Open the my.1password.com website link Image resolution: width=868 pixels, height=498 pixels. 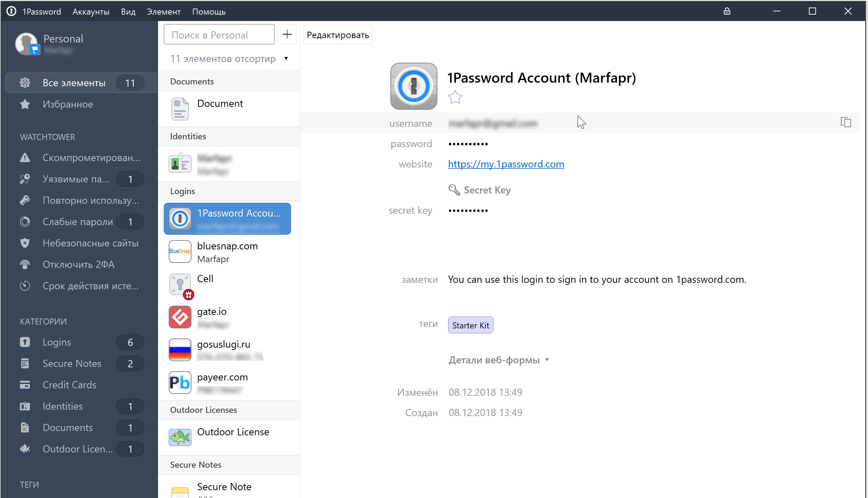[506, 164]
